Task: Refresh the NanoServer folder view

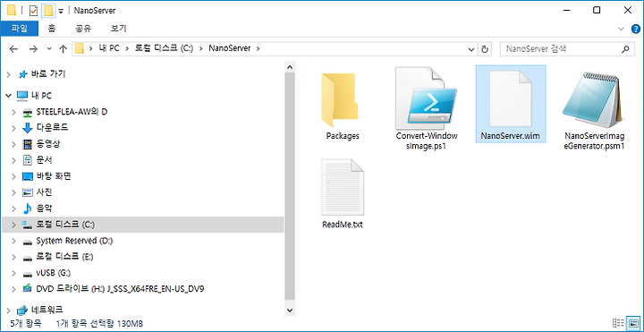Action: (x=485, y=49)
